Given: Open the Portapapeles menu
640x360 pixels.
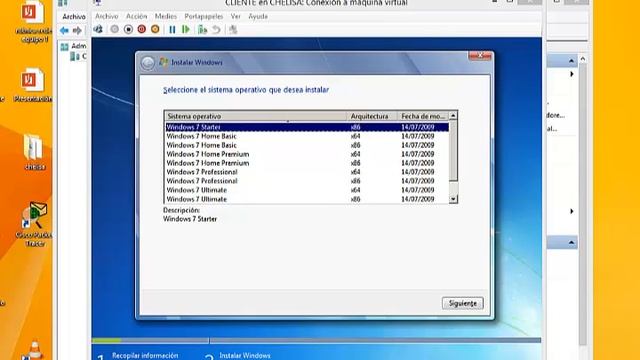Looking at the screenshot, I should (204, 16).
